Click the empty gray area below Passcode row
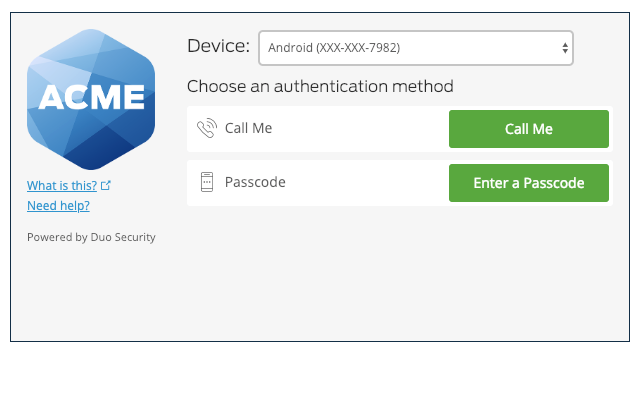Viewport: 640px width, 400px height. coord(400,273)
